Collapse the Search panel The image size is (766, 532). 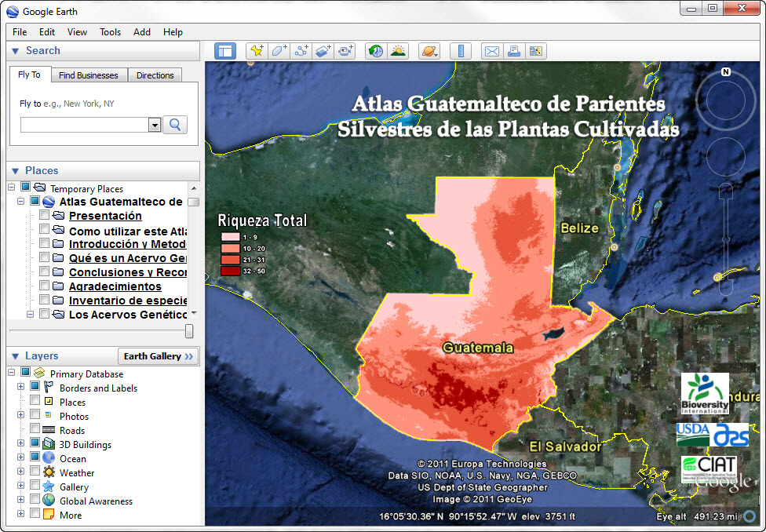pos(15,51)
